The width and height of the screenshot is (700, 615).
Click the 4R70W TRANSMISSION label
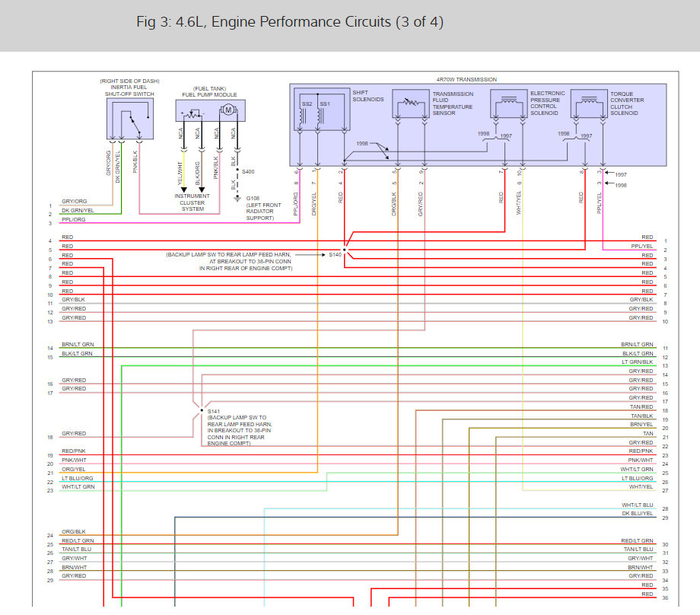[466, 79]
